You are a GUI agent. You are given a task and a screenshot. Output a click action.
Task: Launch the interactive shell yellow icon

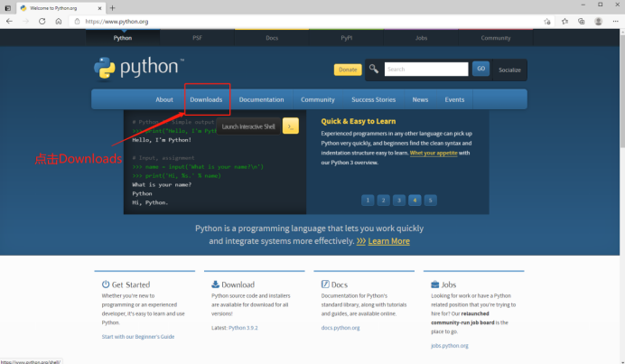pos(291,126)
